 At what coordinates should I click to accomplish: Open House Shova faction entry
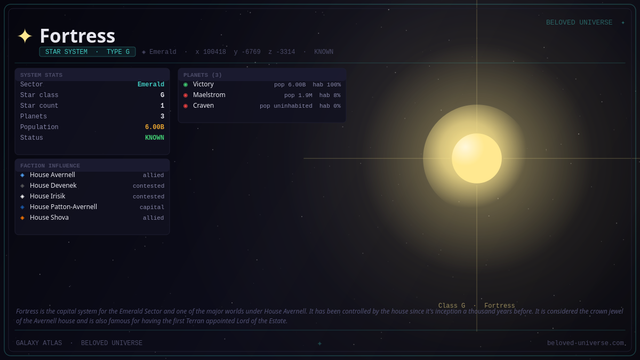click(x=49, y=217)
